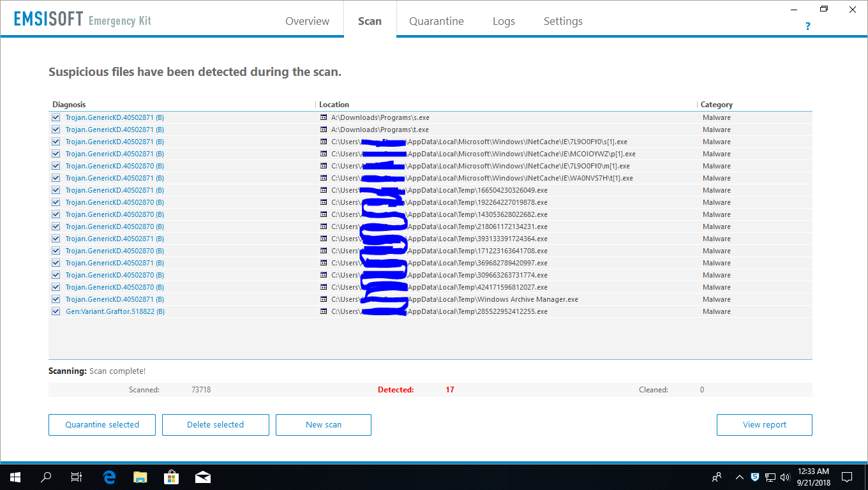868x490 pixels.
Task: Select the file icon for 309663263731774.exe
Action: tap(324, 275)
